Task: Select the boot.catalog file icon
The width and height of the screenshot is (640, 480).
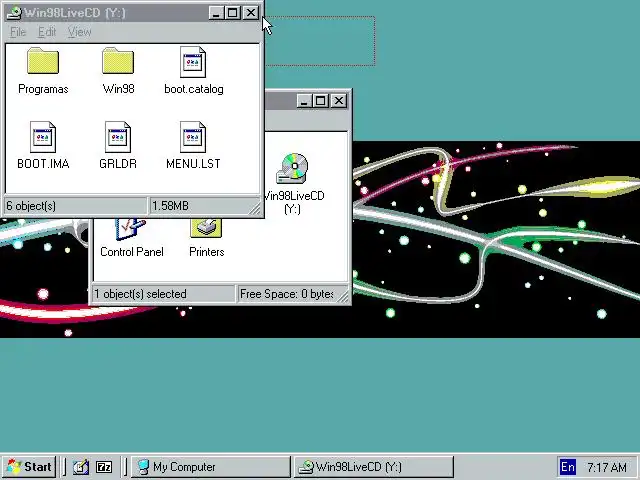Action: 193,62
